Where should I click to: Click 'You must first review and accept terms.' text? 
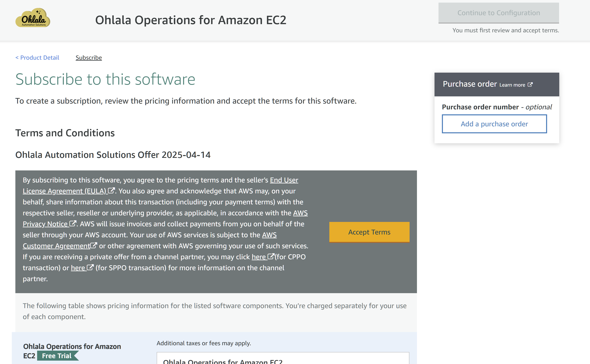[506, 30]
